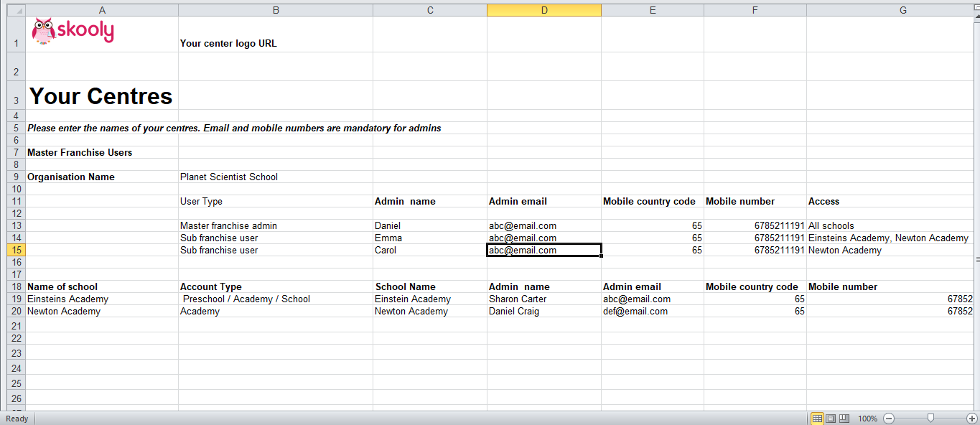Image resolution: width=980 pixels, height=425 pixels.
Task: Click Carol's 'Newton Academy' access cell
Action: (x=890, y=250)
